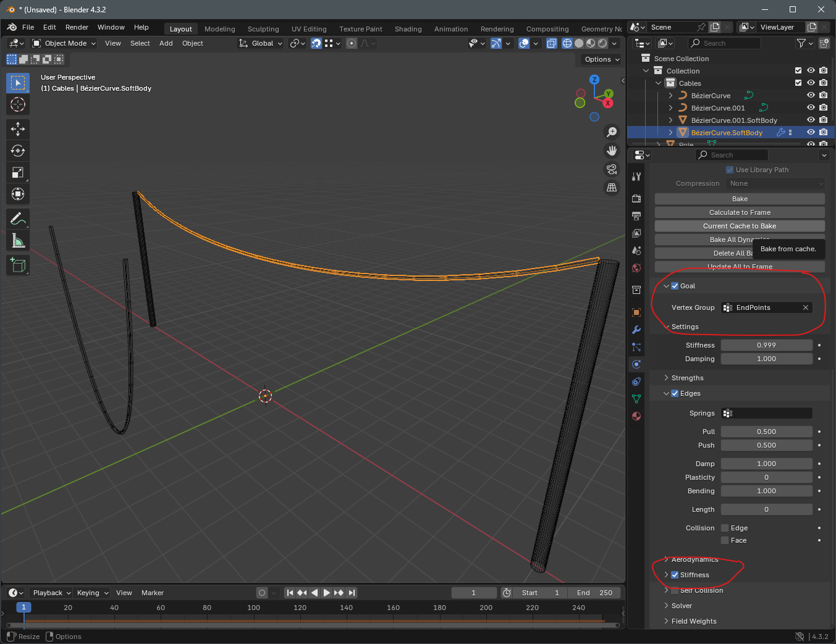Toggle camera view icon in viewport

pyautogui.click(x=612, y=169)
